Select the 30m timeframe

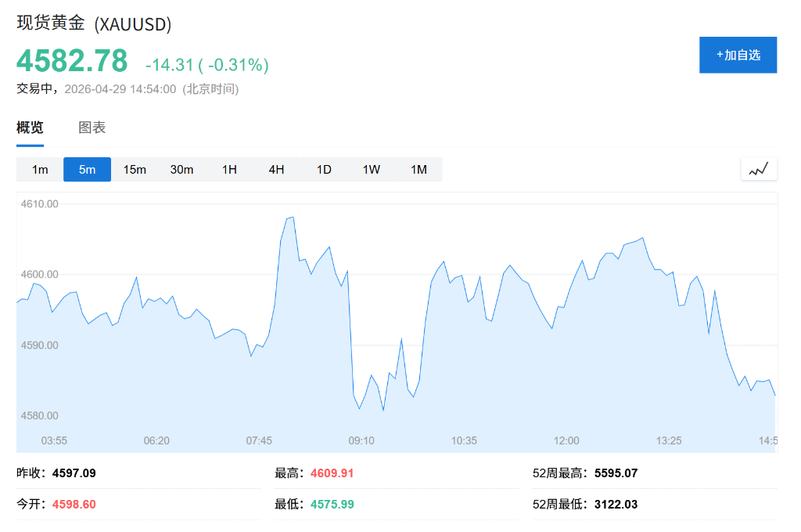pos(181,169)
